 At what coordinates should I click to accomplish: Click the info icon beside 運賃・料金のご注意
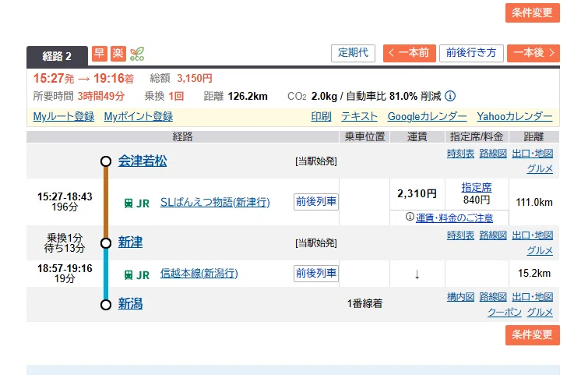pos(410,217)
